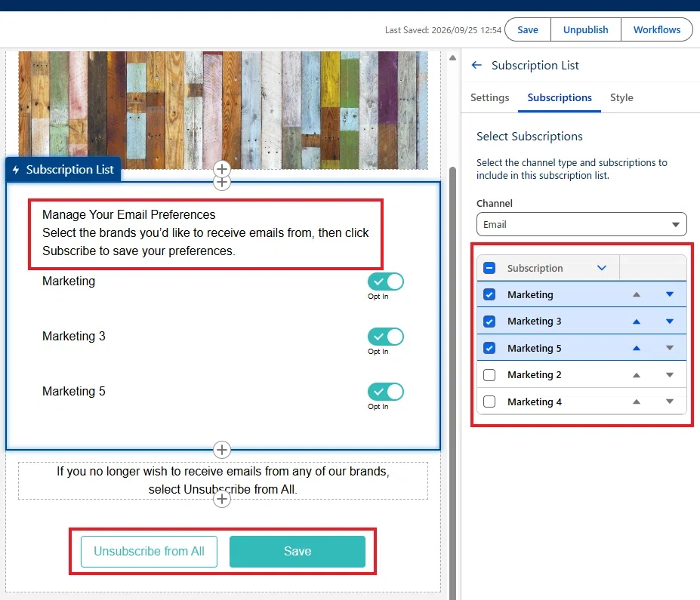Move Marketing down with the blue arrow

670,294
